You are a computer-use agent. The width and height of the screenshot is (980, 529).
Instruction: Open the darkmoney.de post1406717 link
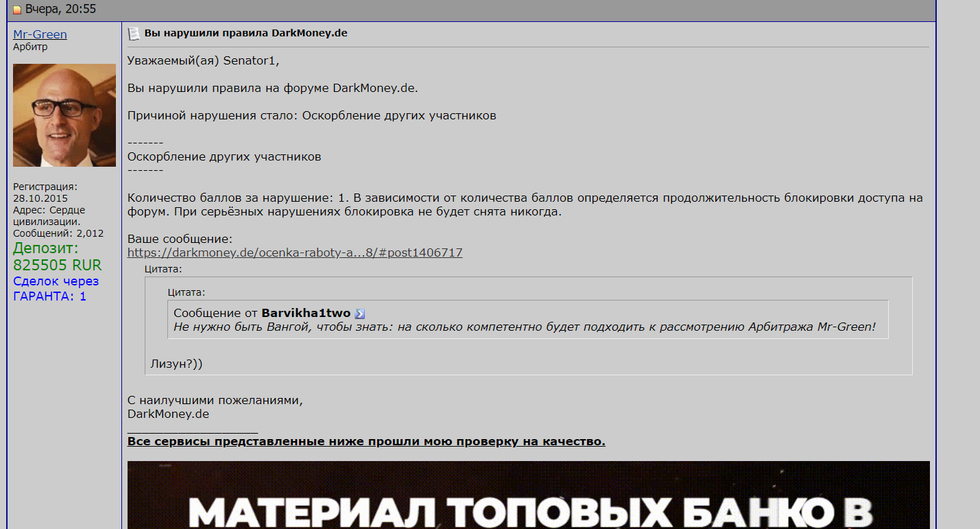click(295, 252)
